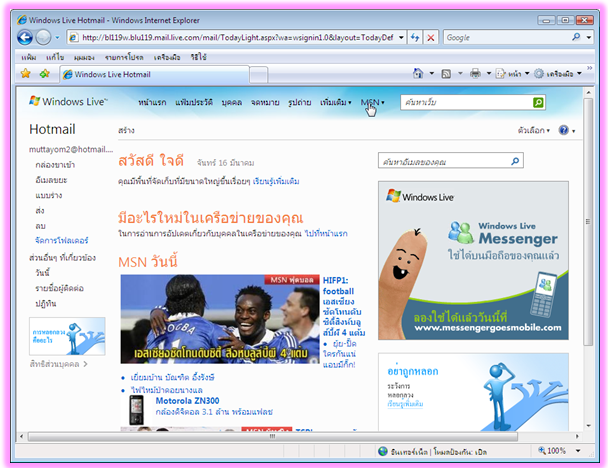The height and width of the screenshot is (468, 608).
Task: Open รูปถ่าย photos link
Action: coord(300,102)
